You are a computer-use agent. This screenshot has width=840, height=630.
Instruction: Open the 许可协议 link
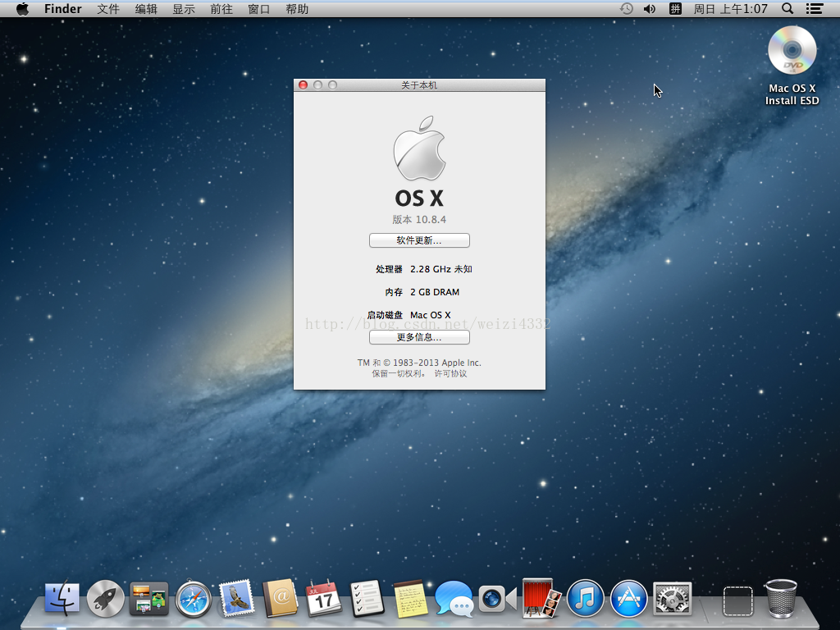(450, 373)
